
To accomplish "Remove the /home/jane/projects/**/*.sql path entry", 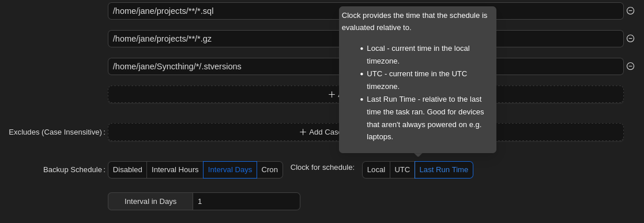I will coord(630,11).
